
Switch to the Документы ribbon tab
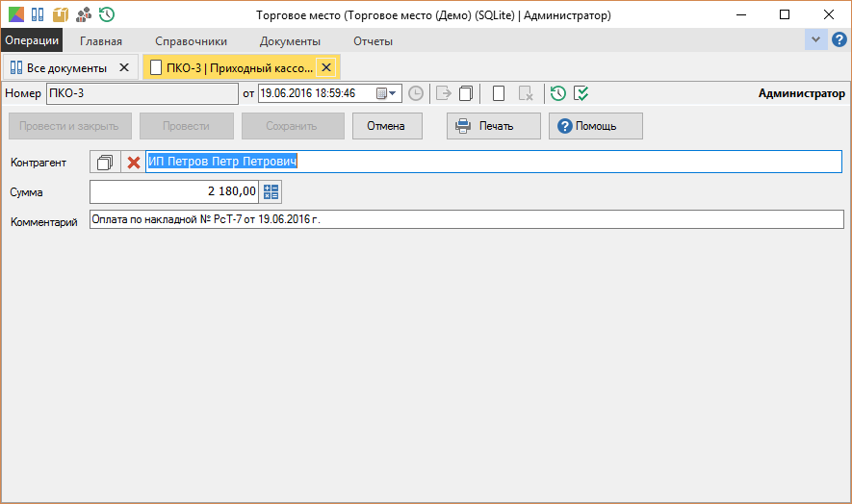click(290, 41)
